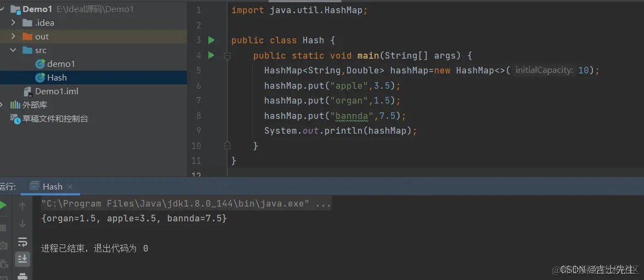Image resolution: width=644 pixels, height=280 pixels.
Task: Run the Hash class from line 3 gutter
Action: point(211,40)
